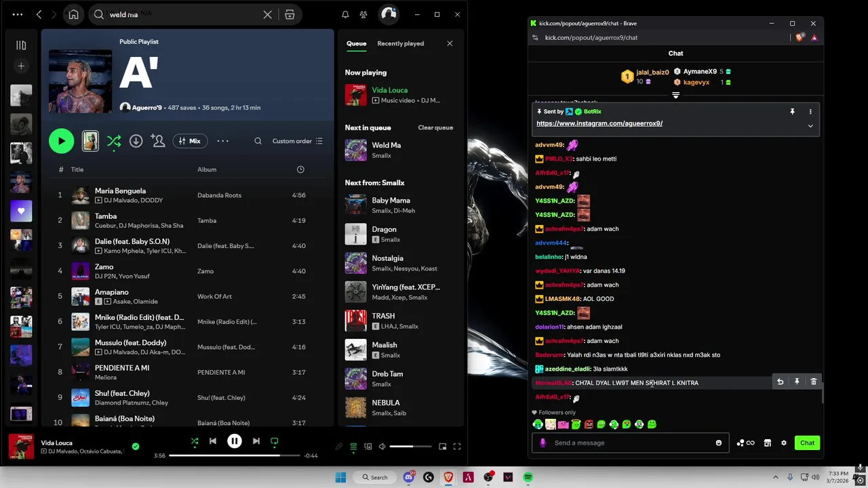Collapse the pinned message with chevron
The image size is (868, 488).
[x=810, y=125]
